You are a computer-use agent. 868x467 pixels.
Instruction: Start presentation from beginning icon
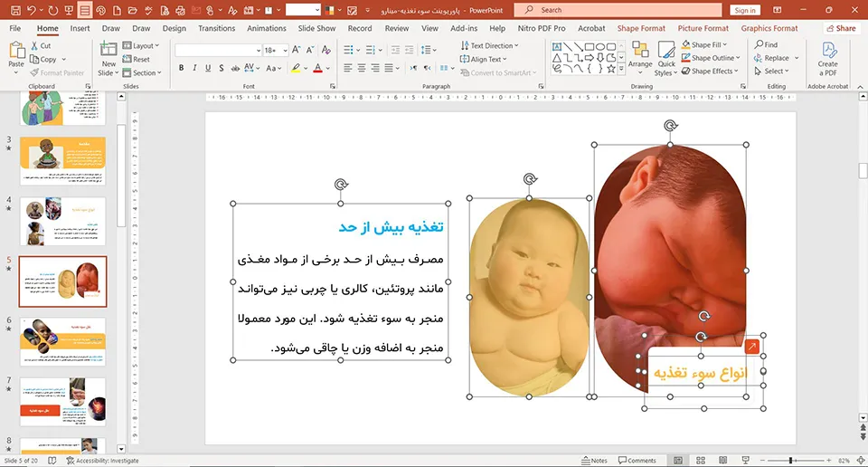point(69,10)
